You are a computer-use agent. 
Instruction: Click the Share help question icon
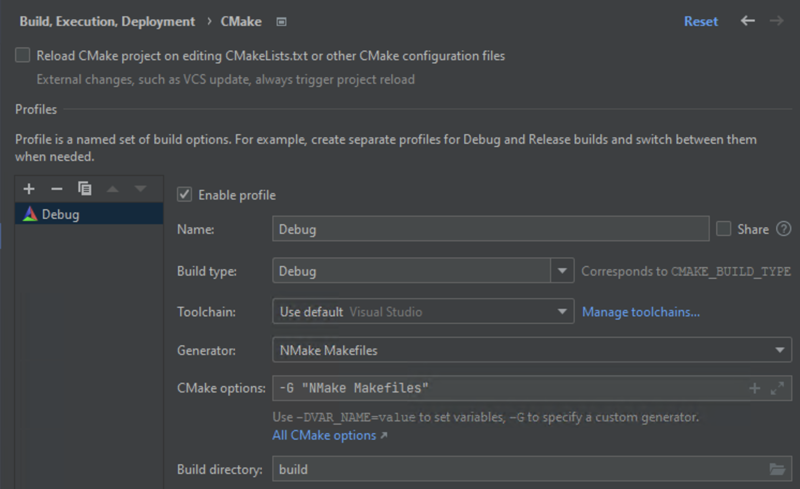click(783, 230)
